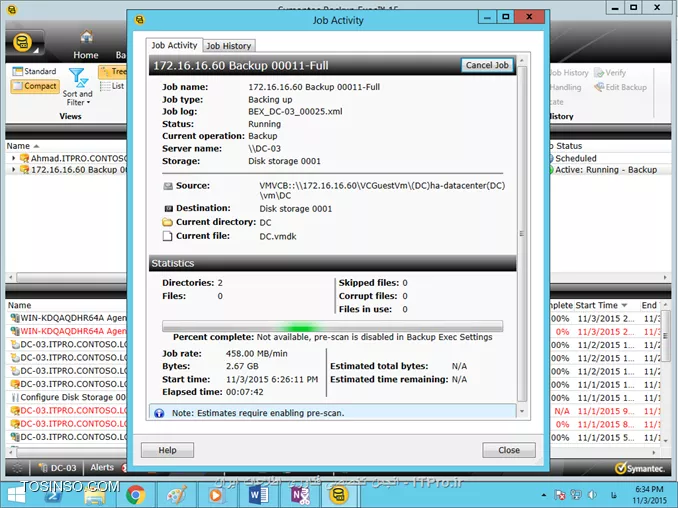Sort jobs by Name column header
This screenshot has height=508, width=678.
click(18, 146)
